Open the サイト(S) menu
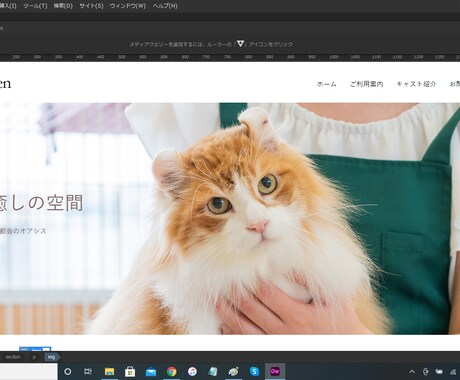The width and height of the screenshot is (460, 380). click(91, 6)
